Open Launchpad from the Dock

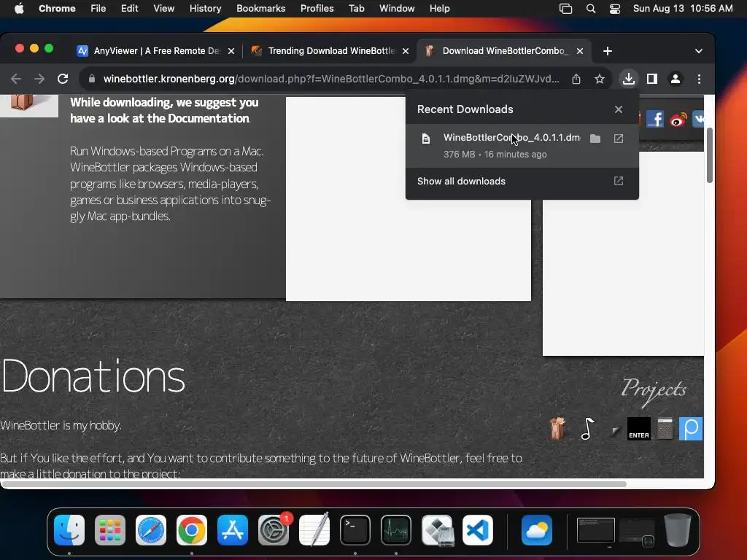click(110, 529)
